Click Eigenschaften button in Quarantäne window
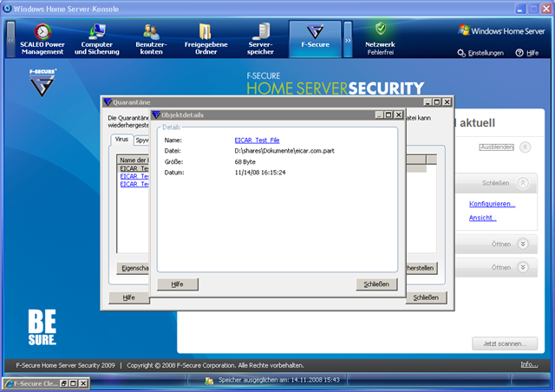 point(133,268)
